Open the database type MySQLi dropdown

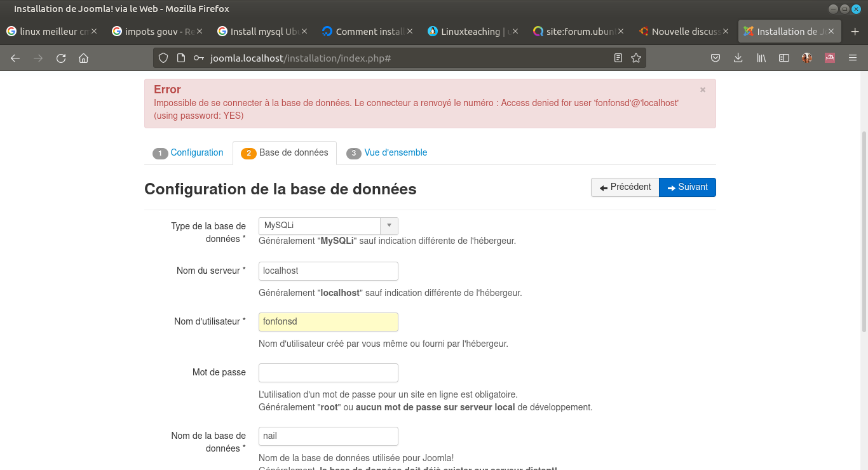click(x=329, y=225)
